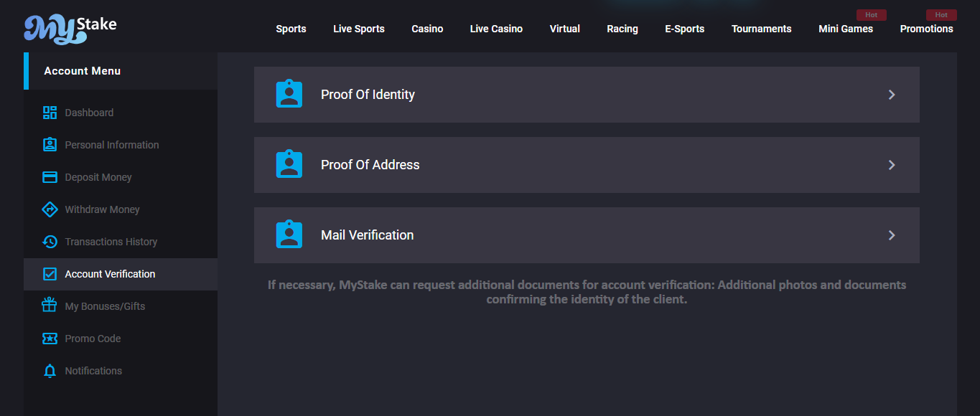The height and width of the screenshot is (416, 980).
Task: Click the Transactions History clock icon
Action: (50, 242)
